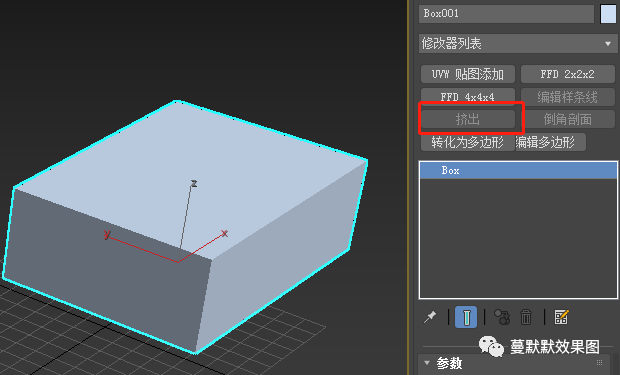Open the object color swatch
620x375 pixels.
click(608, 14)
